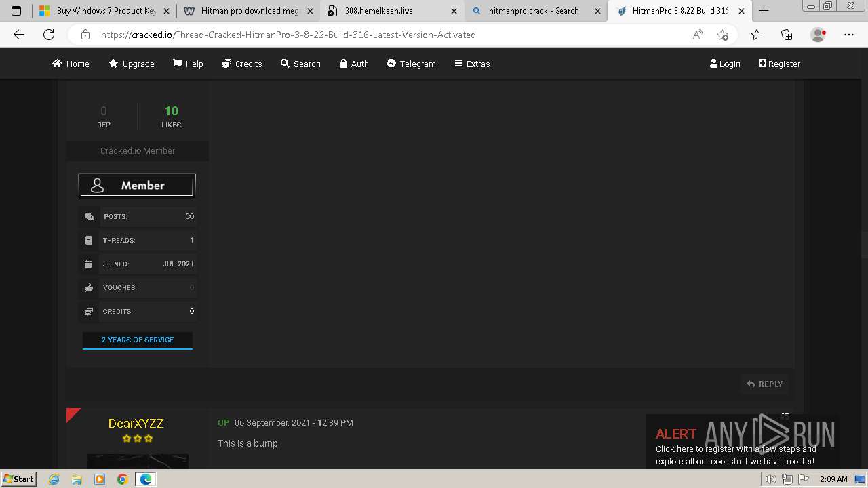Open the browser profile avatar
This screenshot has width=868, height=488.
[818, 35]
